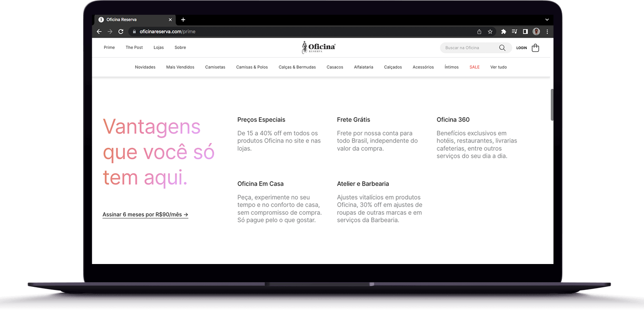Select the Novidades menu item
Screen dimensions: 644x311
(145, 67)
